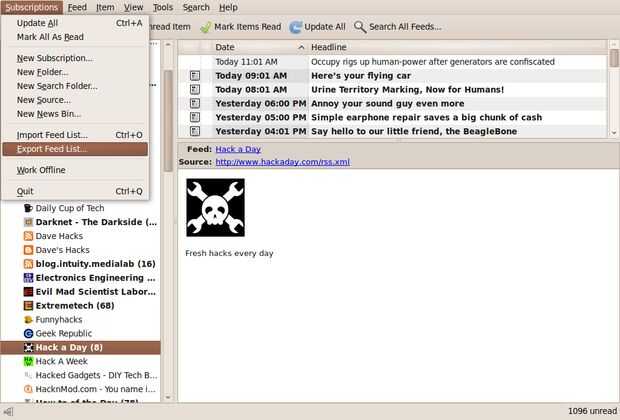Click the Mark Items Read checkmark icon
This screenshot has height=420, width=620.
[x=206, y=27]
